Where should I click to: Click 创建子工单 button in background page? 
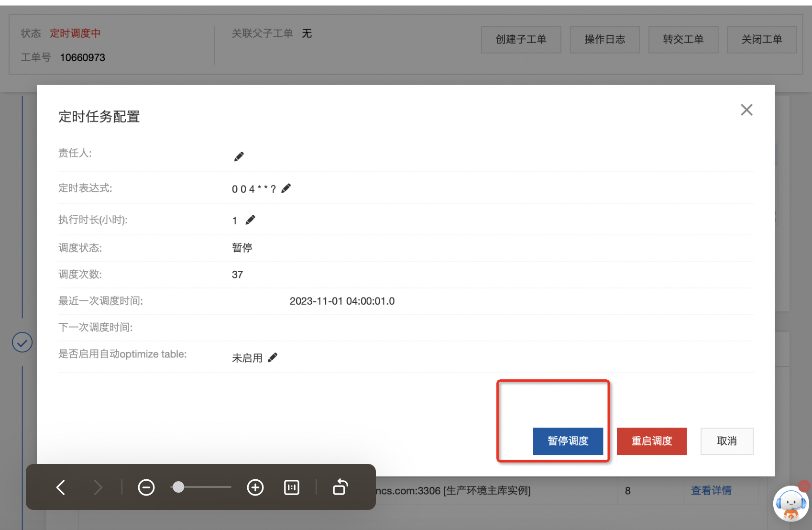tap(521, 39)
